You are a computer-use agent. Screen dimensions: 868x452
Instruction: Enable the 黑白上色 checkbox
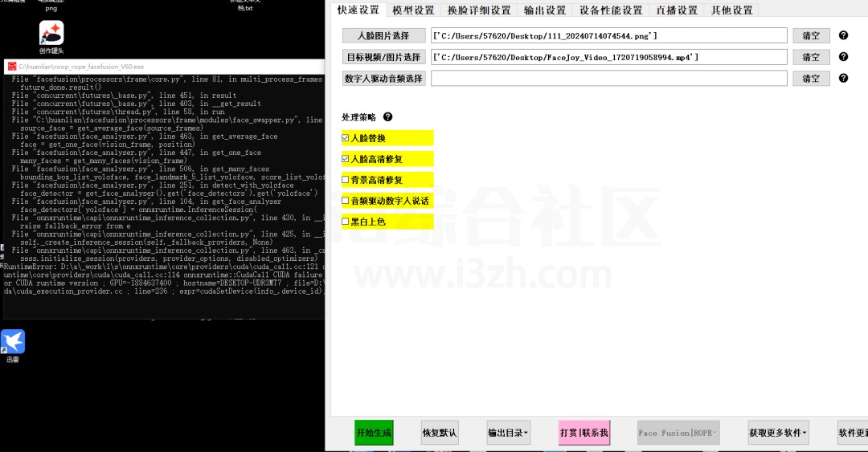pos(346,222)
